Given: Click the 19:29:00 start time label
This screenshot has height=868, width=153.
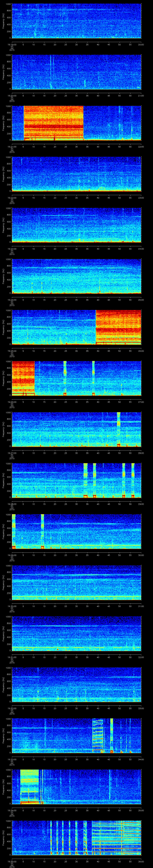Looking at the screenshot, I should click(x=12, y=555).
